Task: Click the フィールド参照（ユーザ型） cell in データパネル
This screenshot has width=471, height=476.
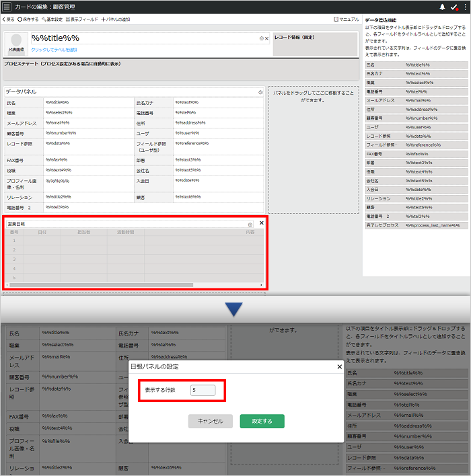Action: coord(154,147)
